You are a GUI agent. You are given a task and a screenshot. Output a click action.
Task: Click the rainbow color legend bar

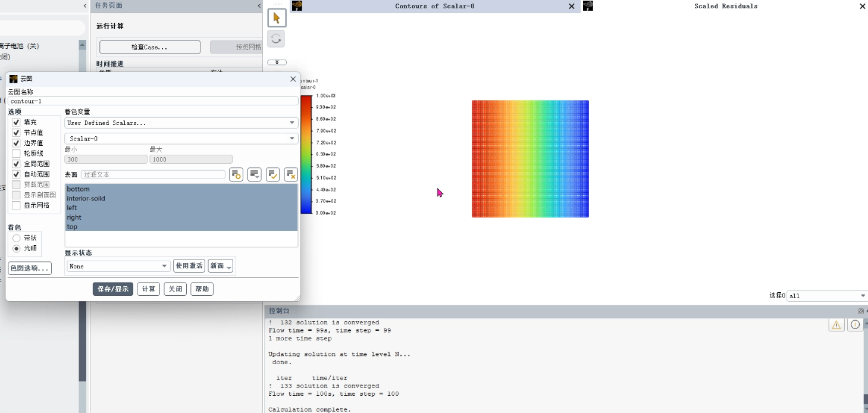[x=306, y=154]
